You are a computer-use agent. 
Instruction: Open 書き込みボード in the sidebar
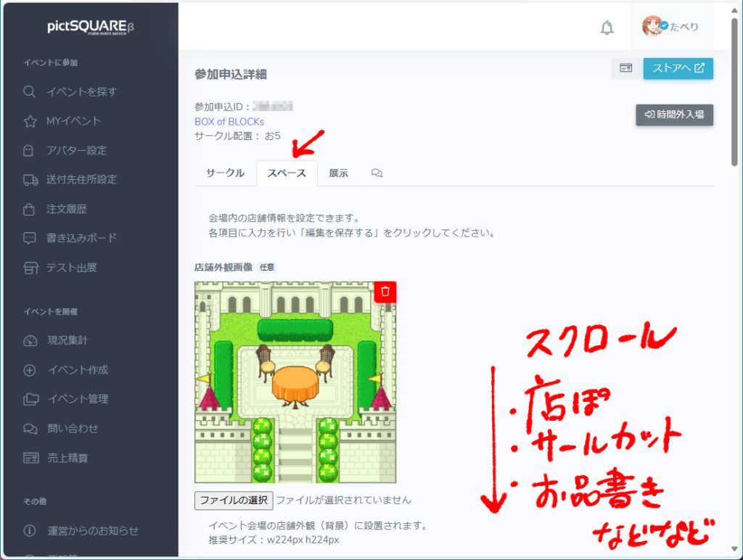(x=81, y=238)
